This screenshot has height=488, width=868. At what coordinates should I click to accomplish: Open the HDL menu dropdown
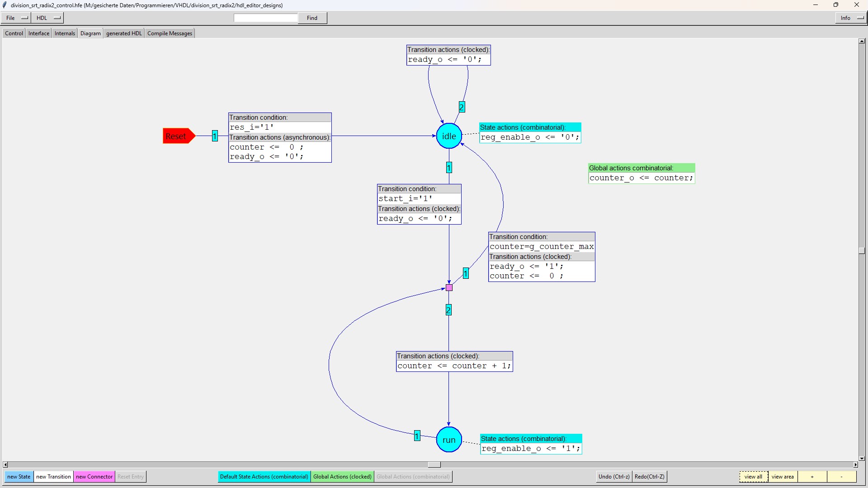pos(48,18)
